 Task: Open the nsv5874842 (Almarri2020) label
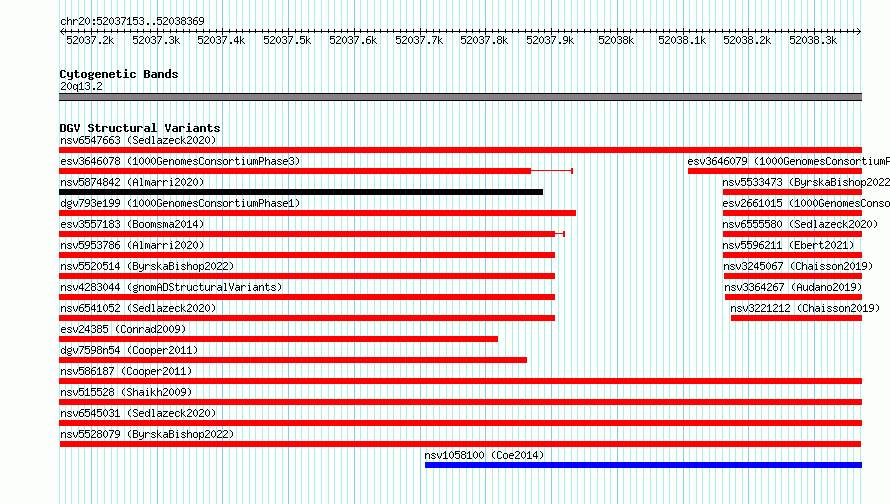coord(132,182)
